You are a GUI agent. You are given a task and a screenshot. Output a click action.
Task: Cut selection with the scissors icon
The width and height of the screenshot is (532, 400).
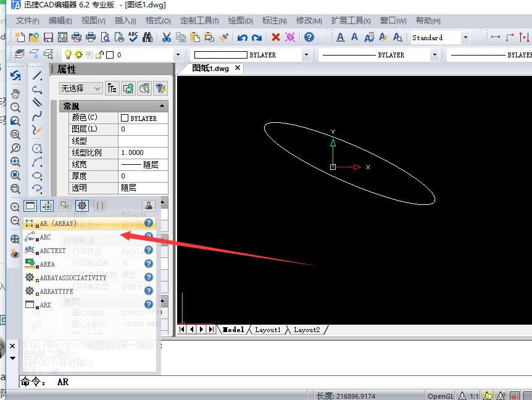pos(166,37)
